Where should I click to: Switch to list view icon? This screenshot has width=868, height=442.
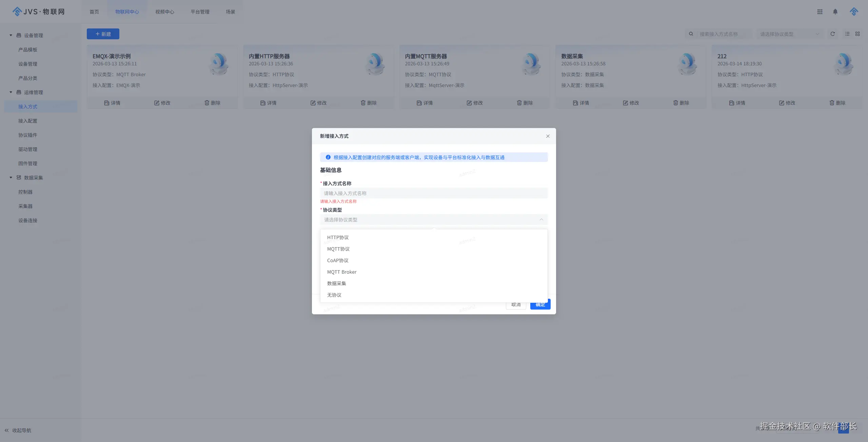tap(847, 34)
